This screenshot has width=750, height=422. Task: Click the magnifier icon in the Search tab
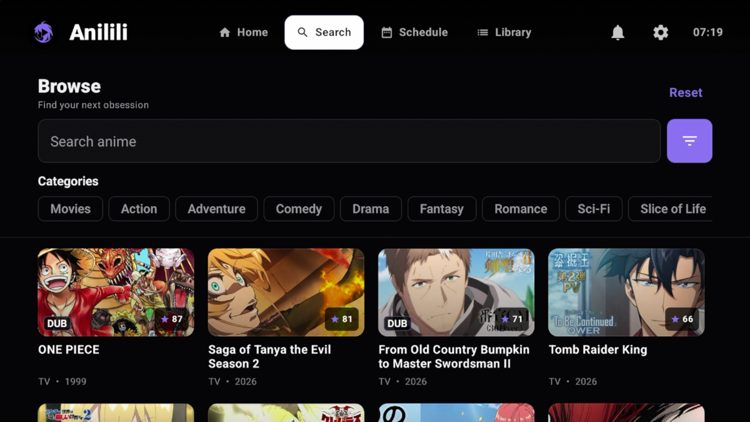(302, 32)
